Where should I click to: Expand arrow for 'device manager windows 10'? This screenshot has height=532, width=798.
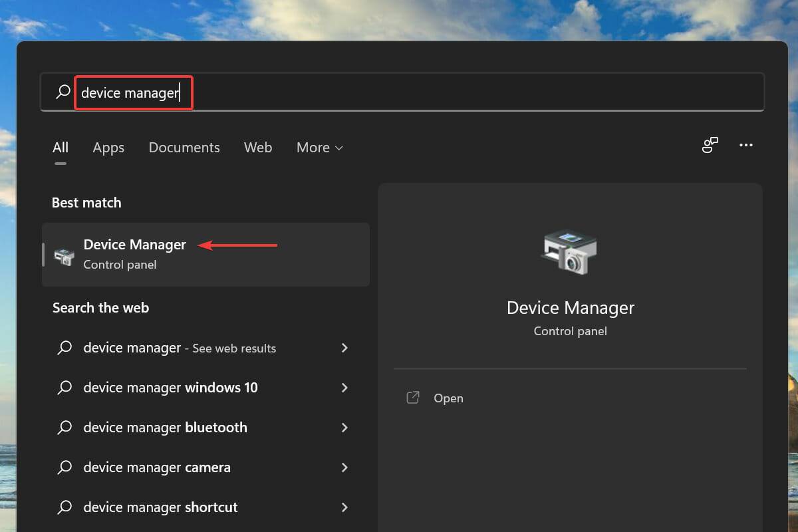344,388
